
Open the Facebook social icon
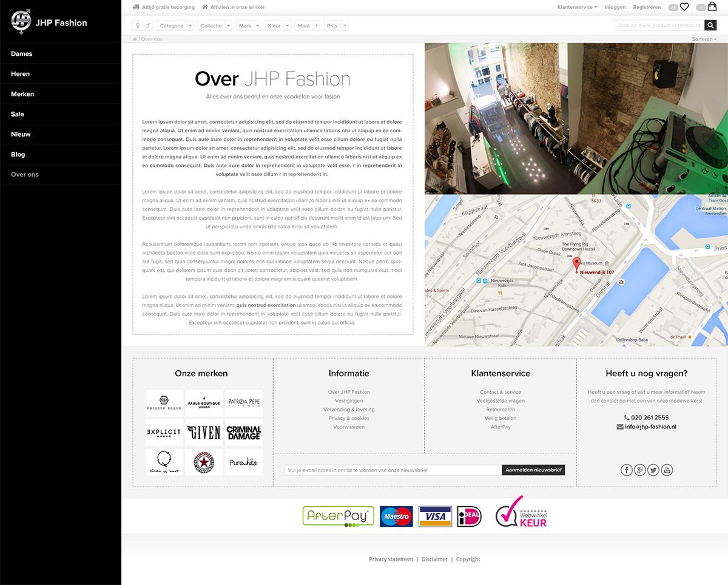click(627, 470)
